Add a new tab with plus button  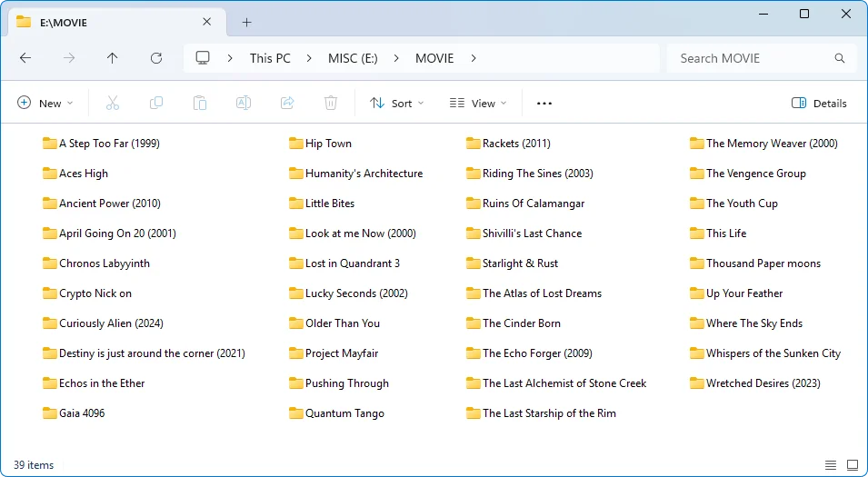[x=246, y=22]
